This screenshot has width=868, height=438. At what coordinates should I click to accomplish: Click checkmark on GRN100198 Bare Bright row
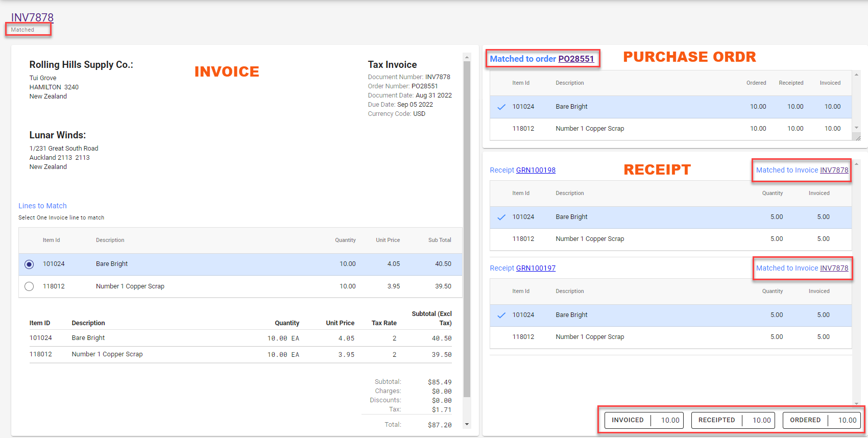[501, 217]
